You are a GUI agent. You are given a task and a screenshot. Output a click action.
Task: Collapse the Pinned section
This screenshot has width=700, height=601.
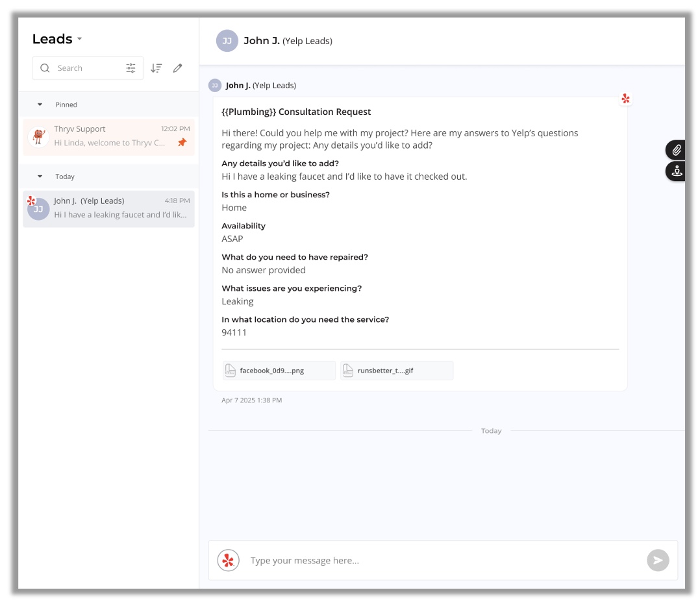[x=40, y=104]
